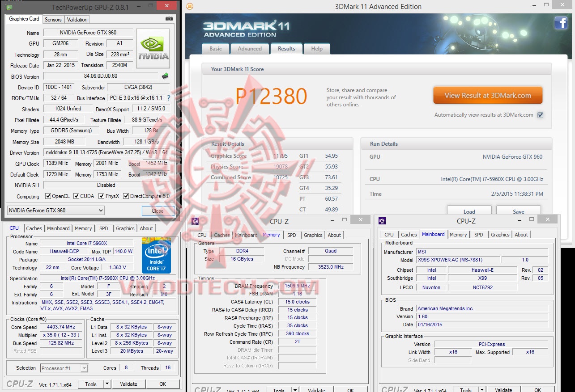This screenshot has height=392, width=575.
Task: Click the Close button in GPU-Z
Action: (158, 211)
